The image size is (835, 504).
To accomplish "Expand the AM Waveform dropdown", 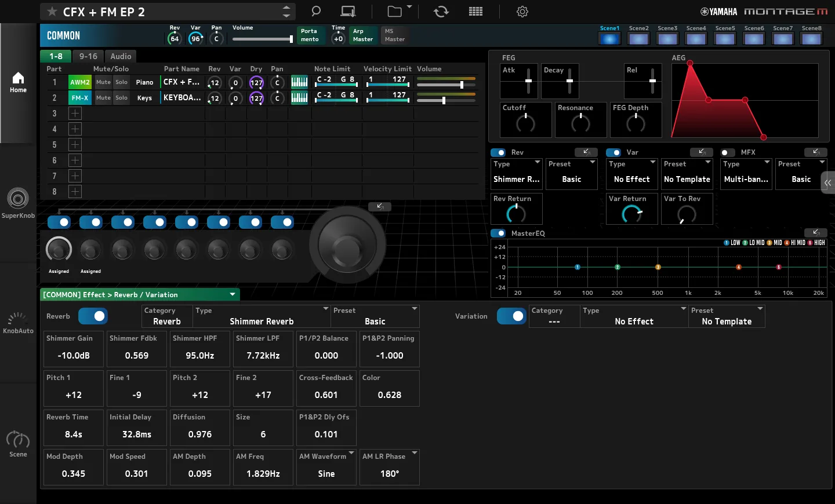I will coord(326,467).
